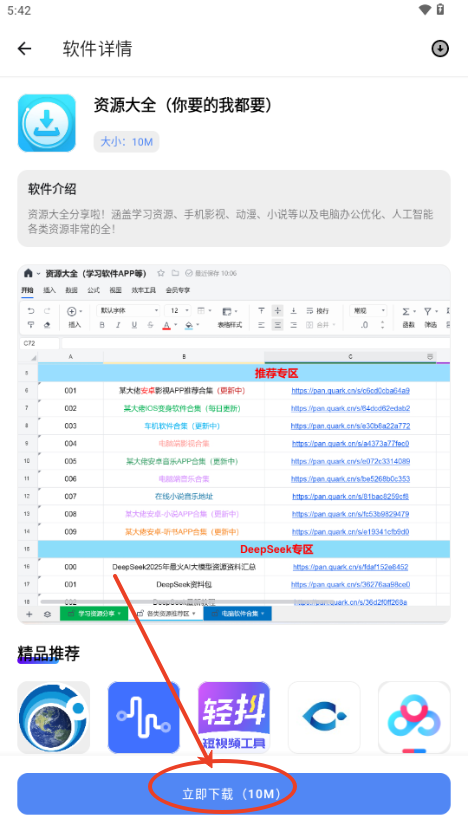Open the 插入 menu in spreadsheet

pyautogui.click(x=49, y=290)
